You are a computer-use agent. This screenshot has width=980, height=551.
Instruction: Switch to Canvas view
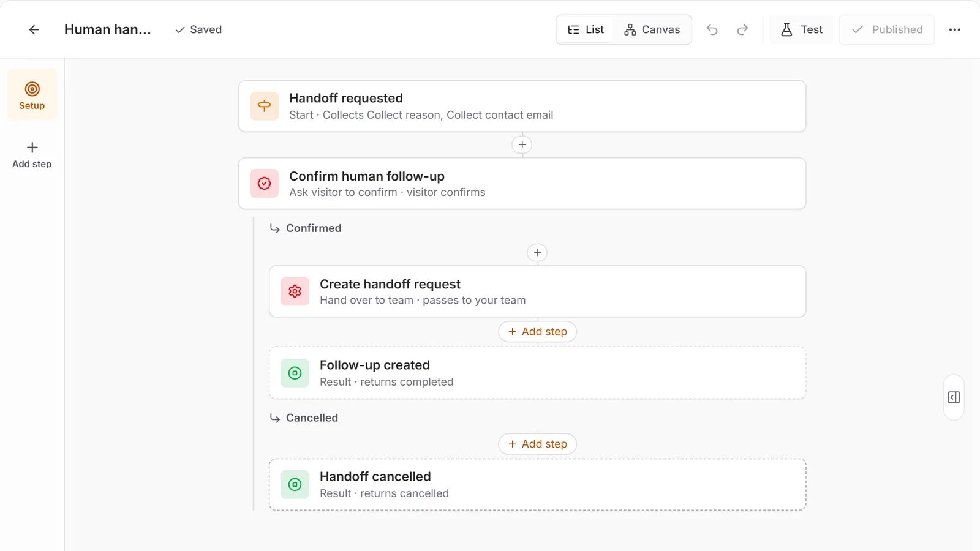point(652,29)
